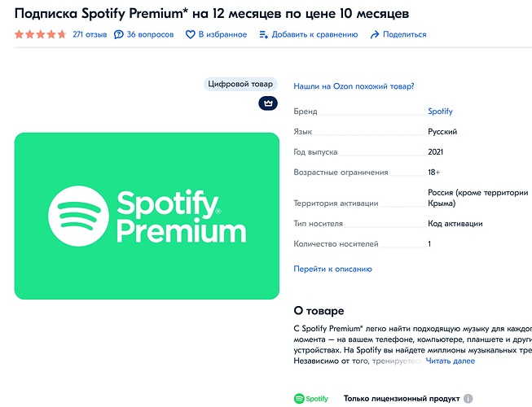Click the share arrow icon
The image size is (532, 407).
375,34
